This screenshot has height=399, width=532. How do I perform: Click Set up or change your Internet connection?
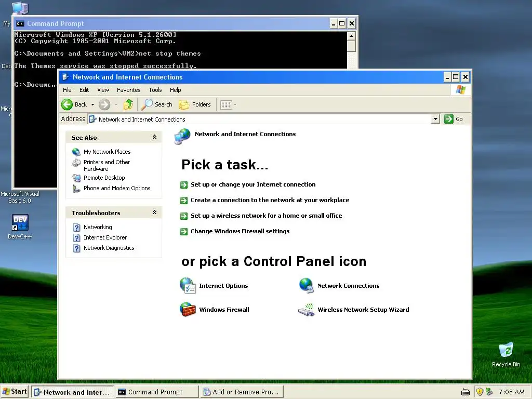pos(253,184)
